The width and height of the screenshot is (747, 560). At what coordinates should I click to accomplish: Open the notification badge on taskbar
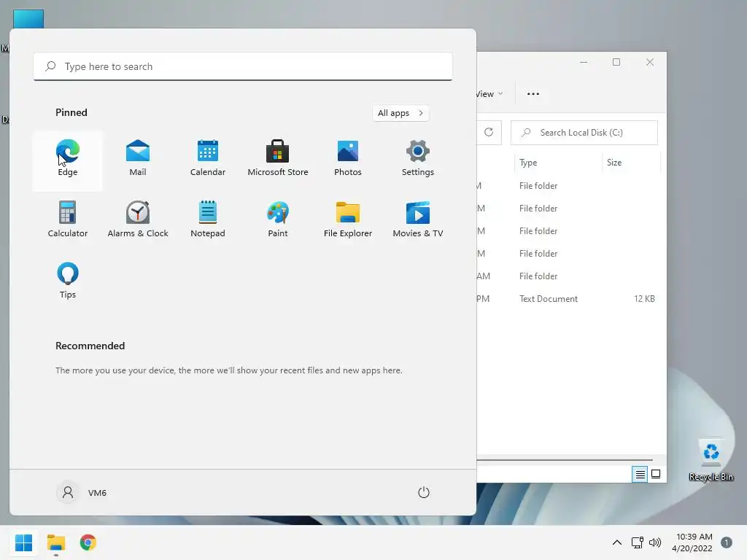(726, 542)
